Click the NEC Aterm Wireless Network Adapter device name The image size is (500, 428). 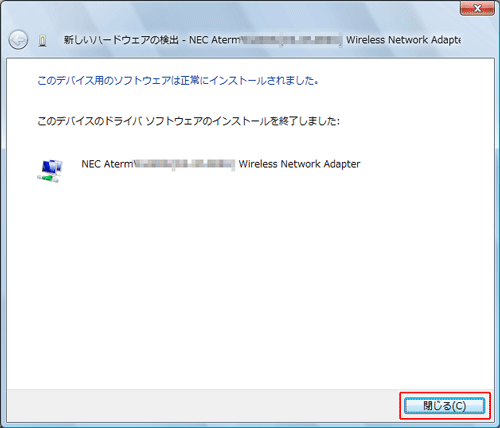coord(221,164)
